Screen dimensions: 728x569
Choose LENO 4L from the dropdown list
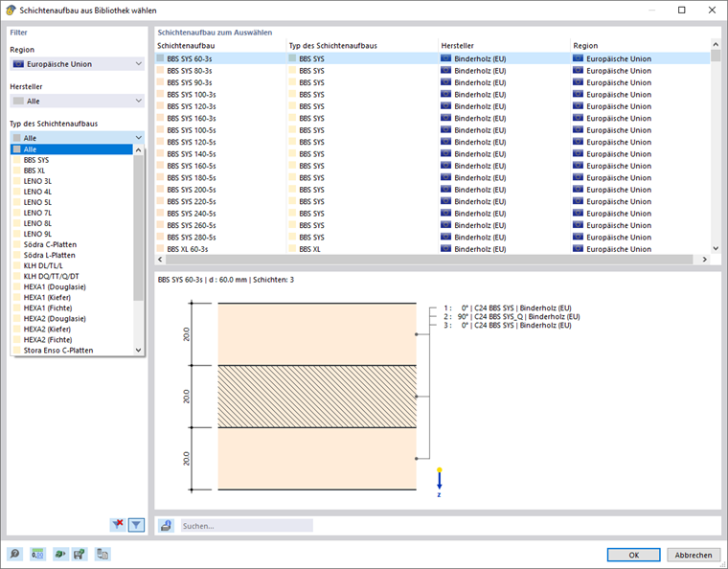pos(72,192)
